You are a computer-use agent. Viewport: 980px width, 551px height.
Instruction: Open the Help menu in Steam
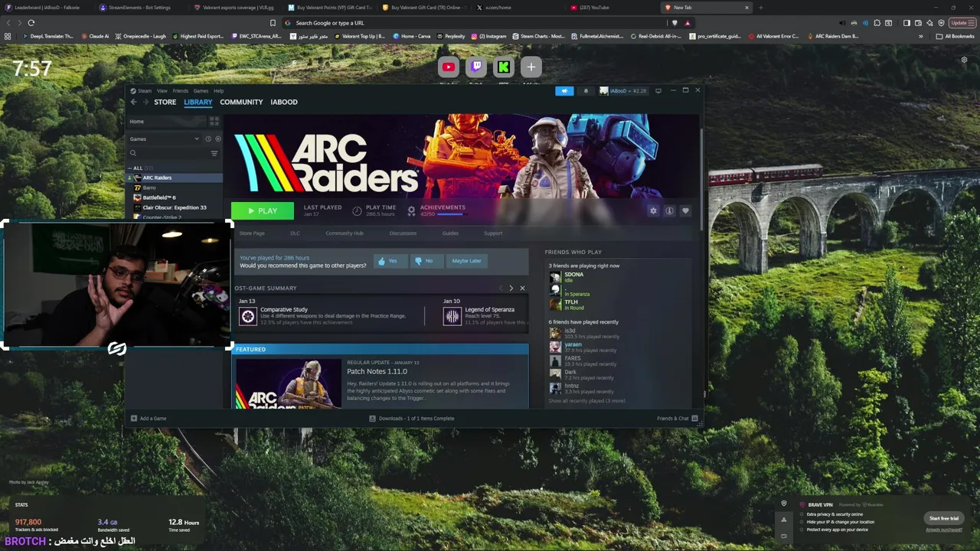[218, 91]
